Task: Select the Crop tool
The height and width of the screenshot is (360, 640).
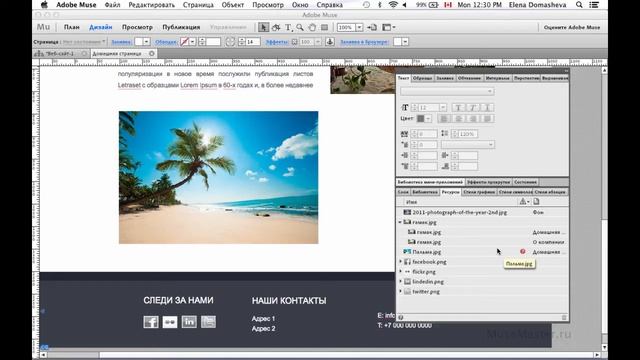Action: pos(276,27)
